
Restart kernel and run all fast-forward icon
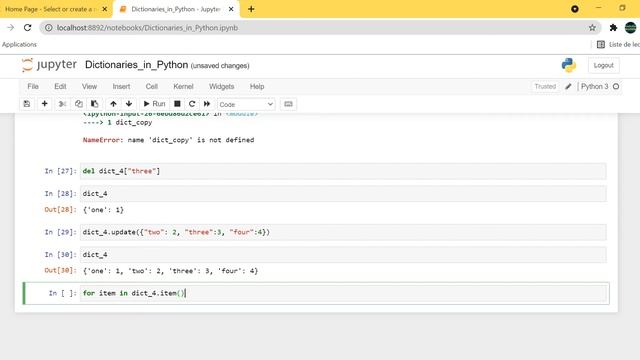coord(207,104)
